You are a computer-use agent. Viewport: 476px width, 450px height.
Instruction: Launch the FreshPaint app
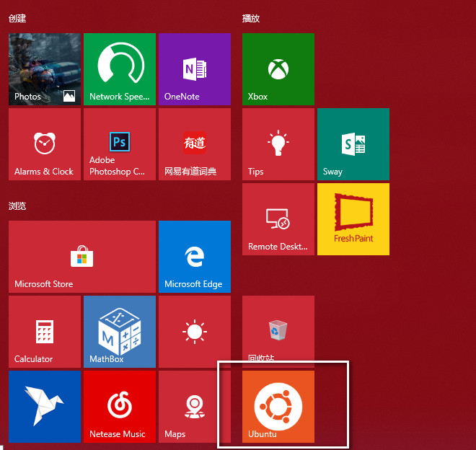353,219
